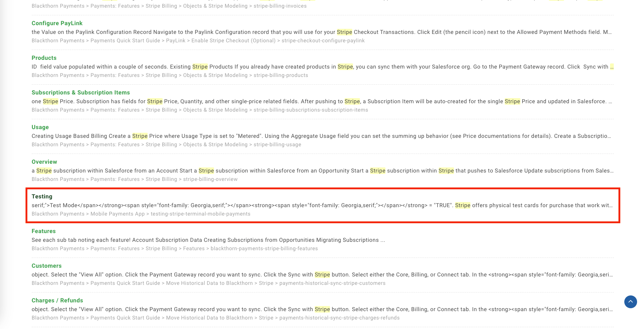The height and width of the screenshot is (329, 644).
Task: Open the Charges / Refunds result
Action: (57, 300)
